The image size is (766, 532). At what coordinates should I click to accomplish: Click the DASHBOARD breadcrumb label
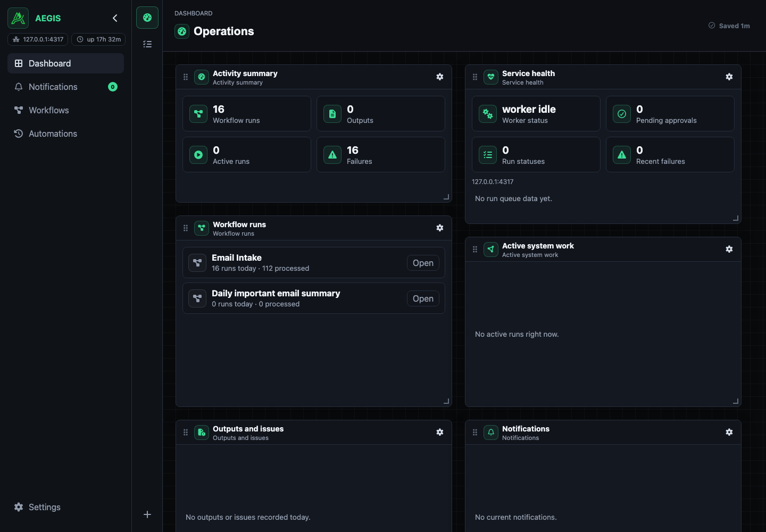194,13
